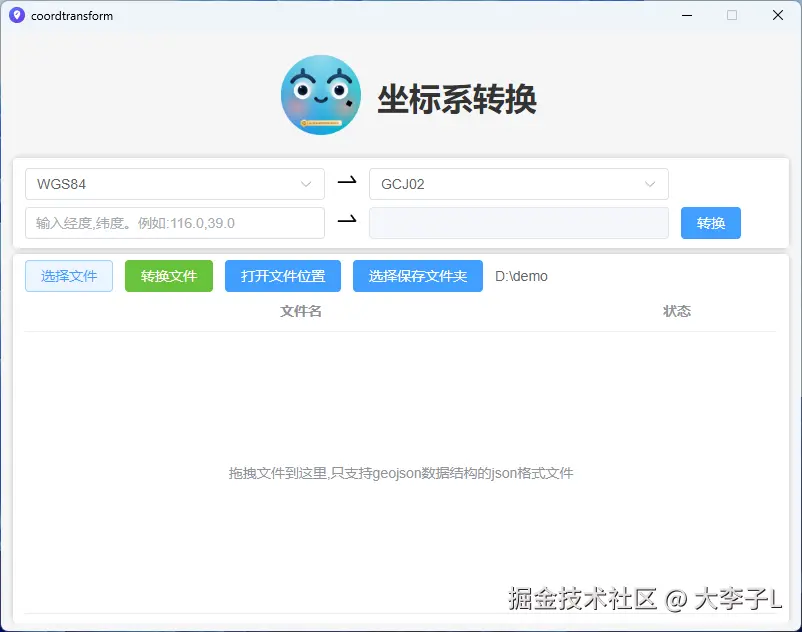Click the D:\demo save path text
802x632 pixels.
pyautogui.click(x=519, y=276)
